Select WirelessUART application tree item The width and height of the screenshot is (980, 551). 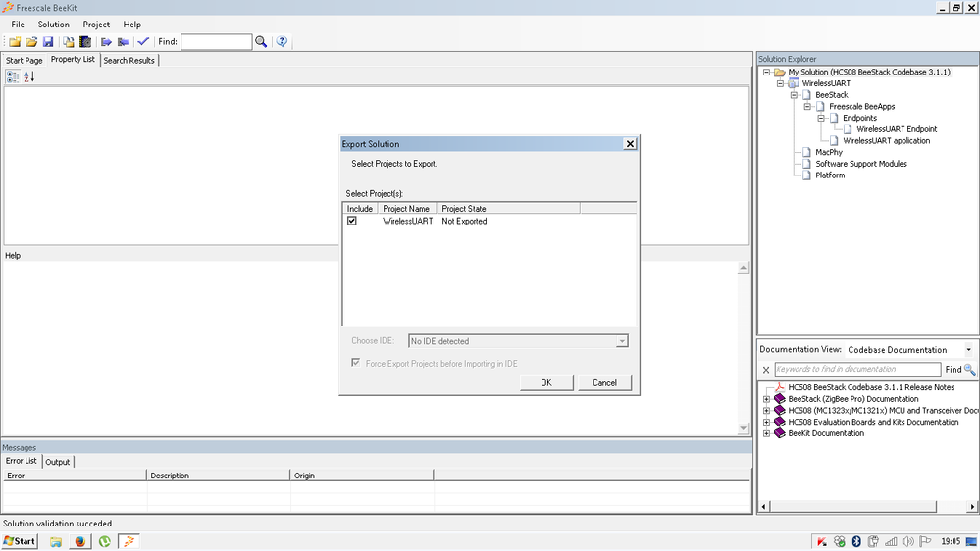pos(886,141)
